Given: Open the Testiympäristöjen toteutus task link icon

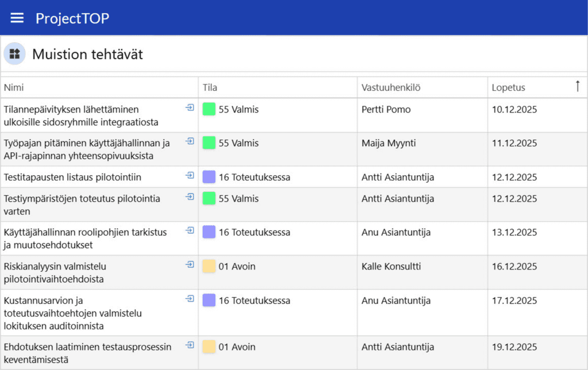Looking at the screenshot, I should coord(189,196).
